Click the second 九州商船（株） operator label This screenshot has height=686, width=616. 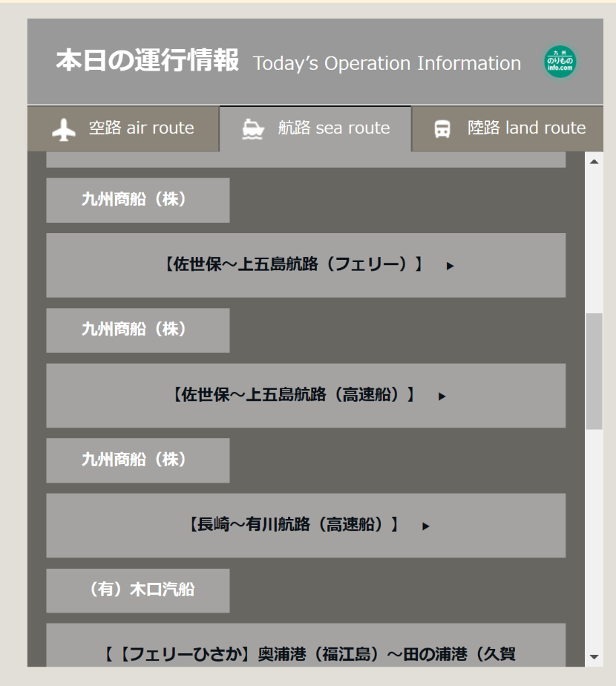(138, 330)
